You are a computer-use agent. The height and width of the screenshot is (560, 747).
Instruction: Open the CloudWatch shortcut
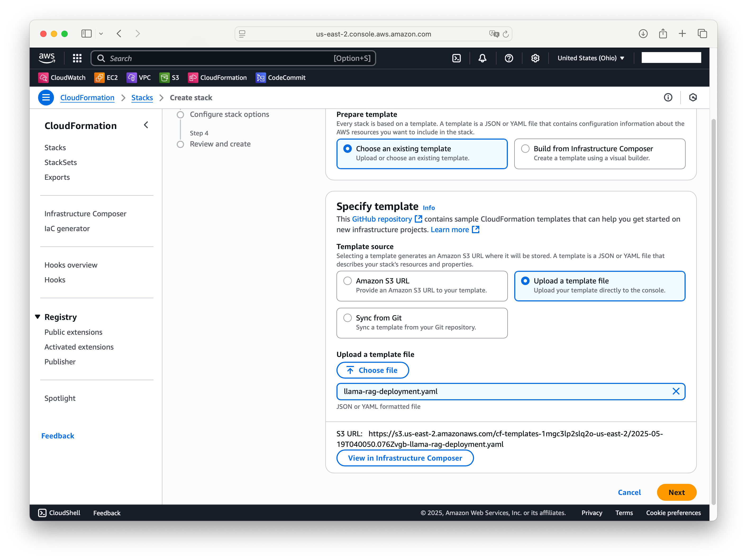62,78
